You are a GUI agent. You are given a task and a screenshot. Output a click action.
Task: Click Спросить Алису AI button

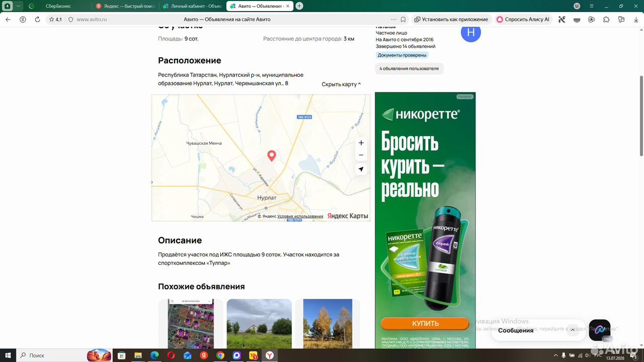(523, 19)
